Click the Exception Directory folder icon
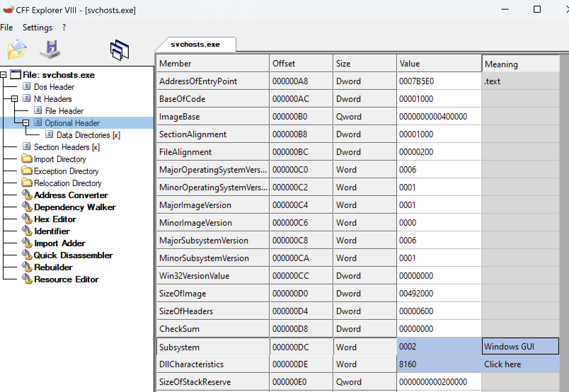569x392 pixels. (x=27, y=171)
